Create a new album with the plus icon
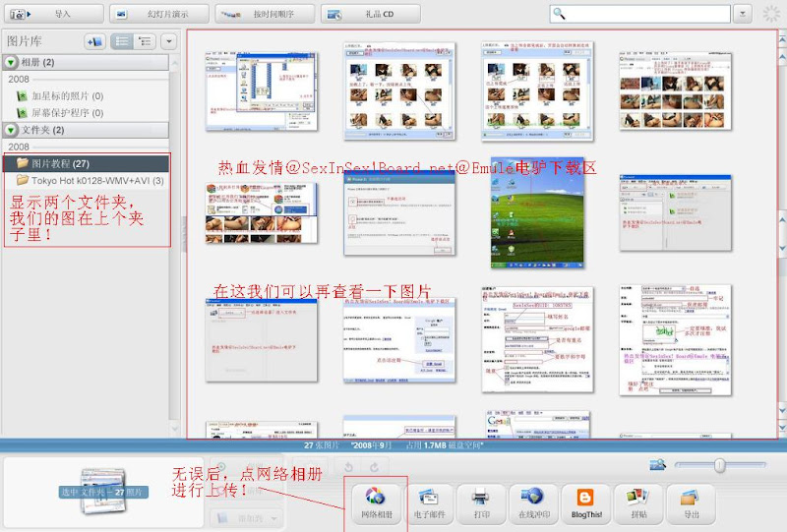Screen dimensions: 787x532 (x=94, y=41)
